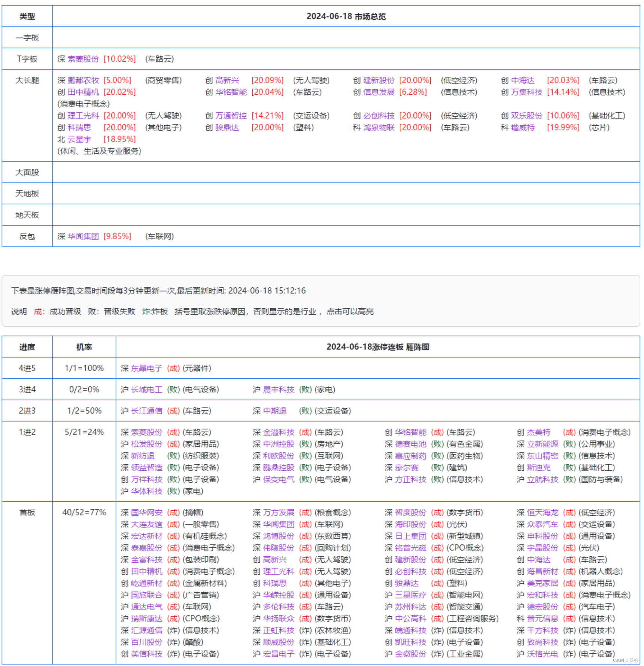This screenshot has height=666, width=644.
Task: Select the 信息发展 stock link
Action: [x=379, y=92]
